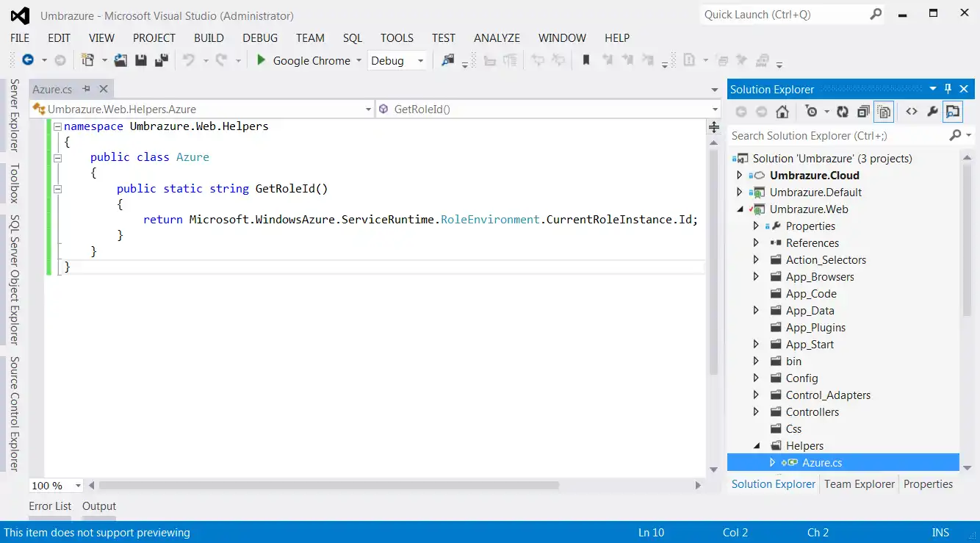Switch to the Team Explorer tab

click(860, 484)
